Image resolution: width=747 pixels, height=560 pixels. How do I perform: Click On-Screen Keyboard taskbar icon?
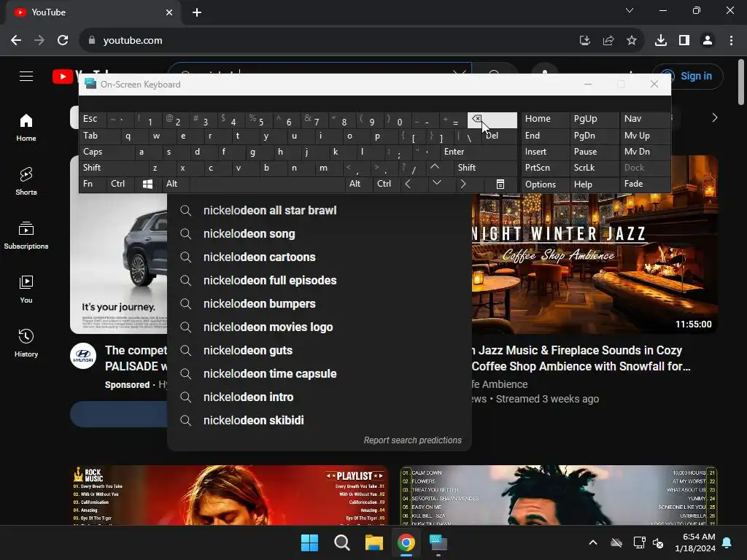click(438, 542)
